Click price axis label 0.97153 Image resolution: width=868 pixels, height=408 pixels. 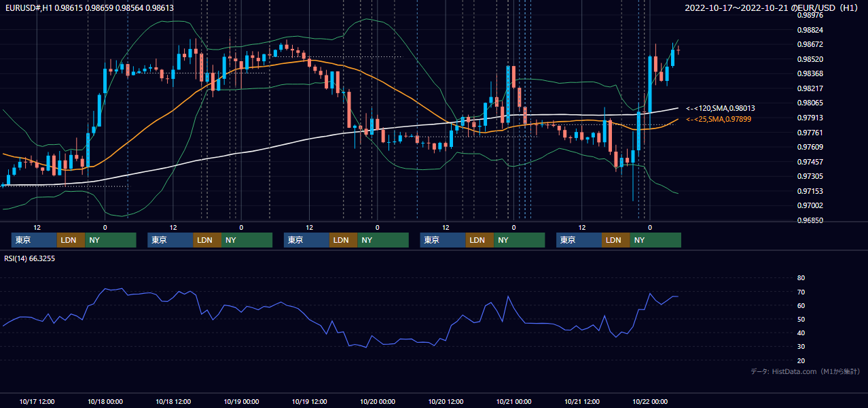pos(810,191)
